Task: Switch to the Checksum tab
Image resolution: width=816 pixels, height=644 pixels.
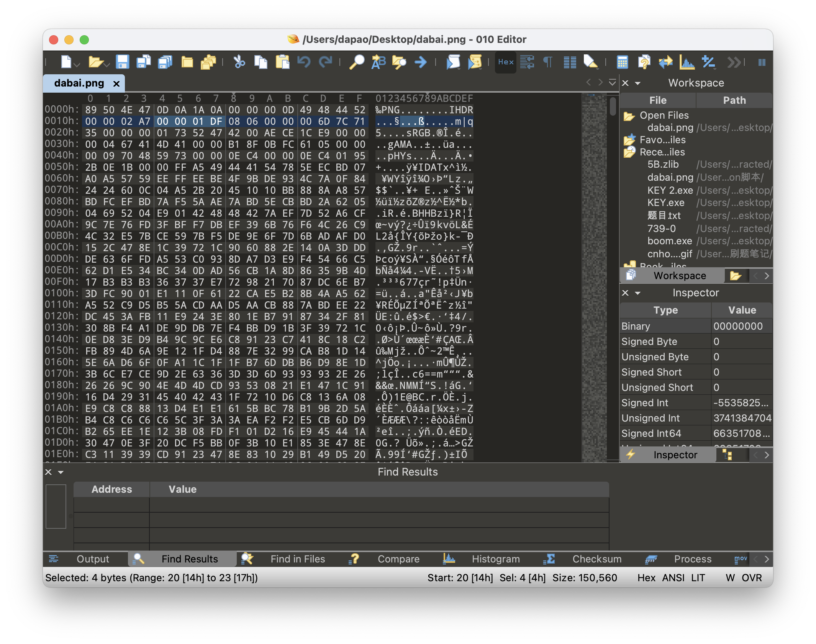Action: [597, 559]
